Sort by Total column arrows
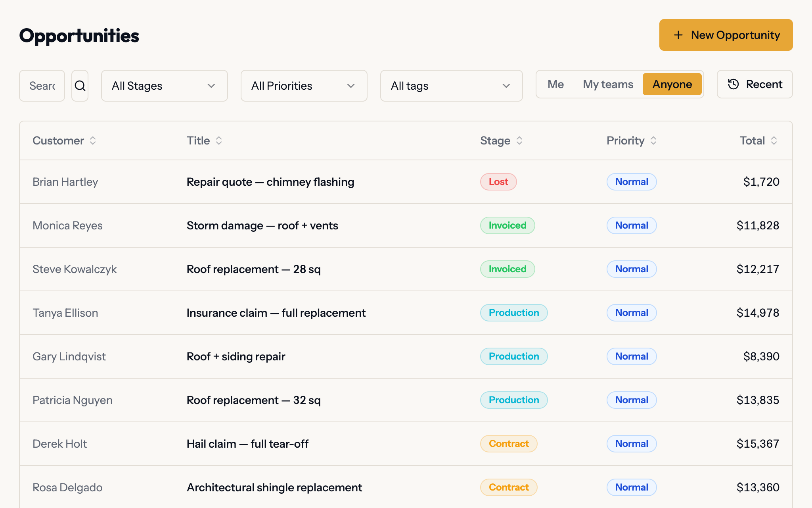Screen dimensions: 812x508 tap(774, 140)
